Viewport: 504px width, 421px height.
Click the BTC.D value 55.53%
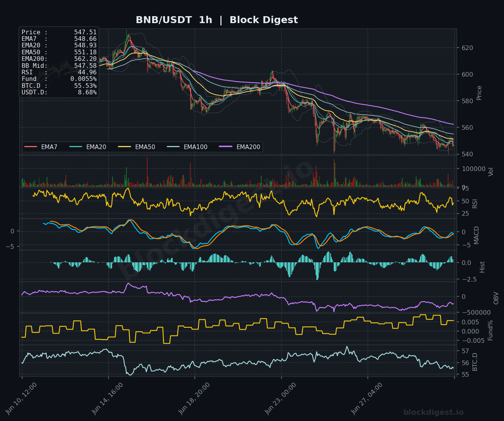86,86
